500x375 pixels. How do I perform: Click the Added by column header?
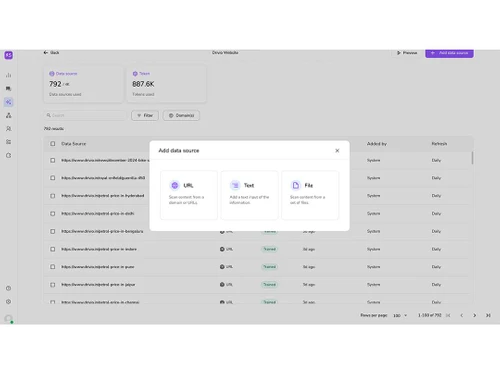(377, 144)
